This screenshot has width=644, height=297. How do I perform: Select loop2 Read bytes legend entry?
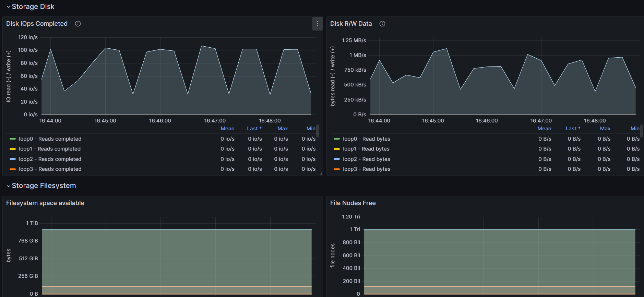[367, 159]
